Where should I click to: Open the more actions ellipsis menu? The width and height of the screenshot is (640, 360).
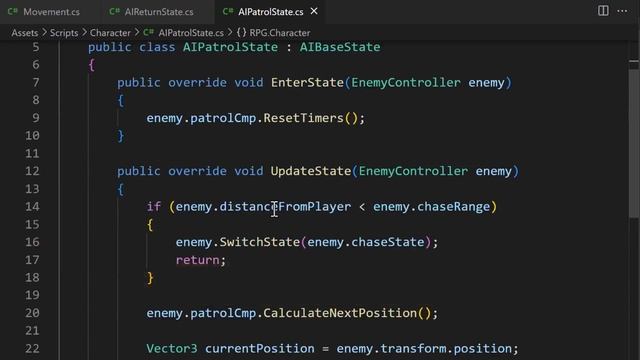coord(622,11)
